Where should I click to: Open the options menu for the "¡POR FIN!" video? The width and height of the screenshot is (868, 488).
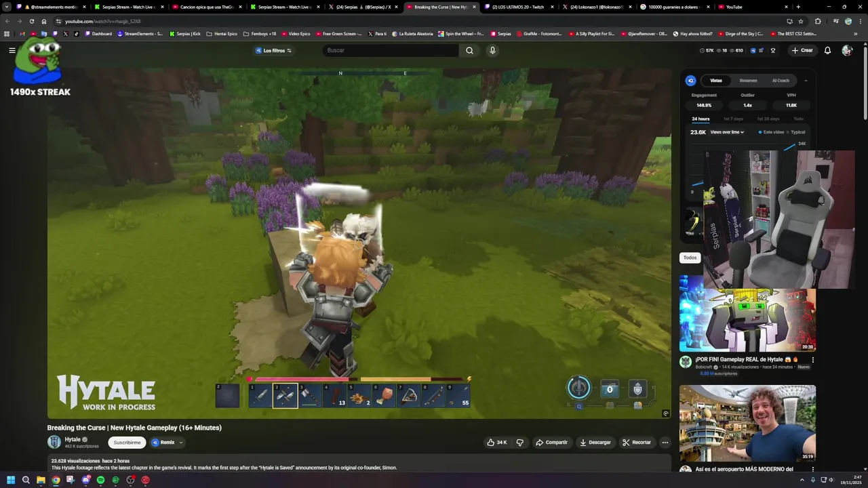[812, 360]
